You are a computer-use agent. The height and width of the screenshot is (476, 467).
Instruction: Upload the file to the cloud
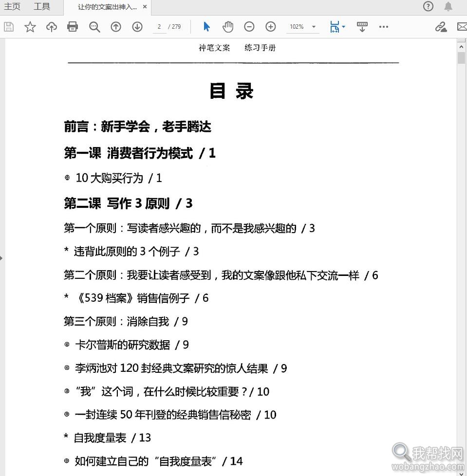(x=52, y=27)
